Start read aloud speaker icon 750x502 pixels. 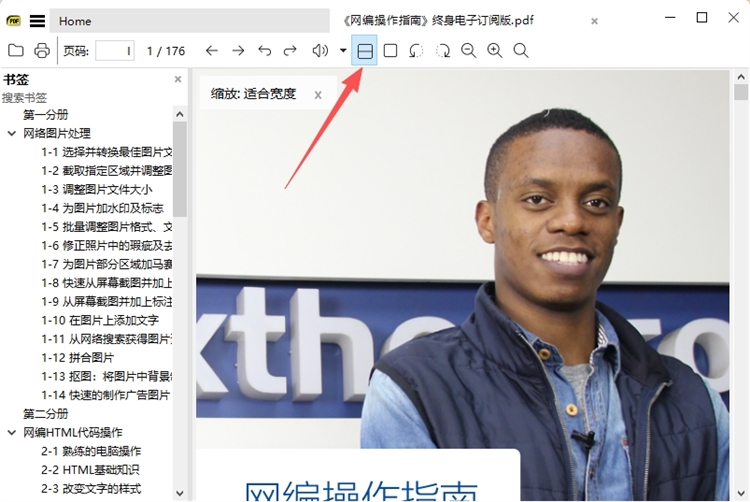pyautogui.click(x=320, y=50)
